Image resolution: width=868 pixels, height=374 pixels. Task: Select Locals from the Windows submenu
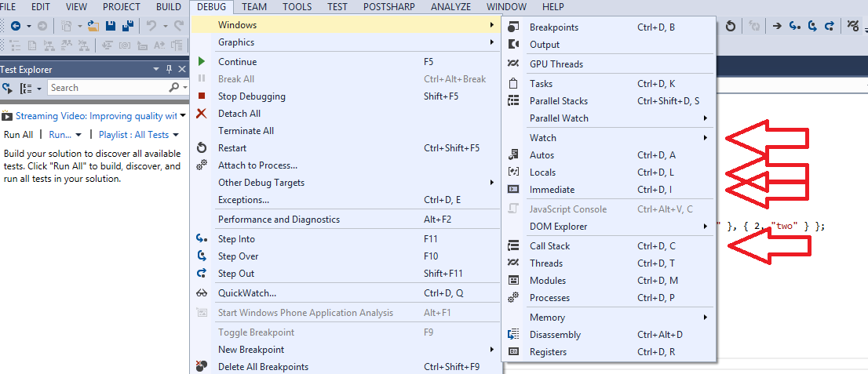click(x=542, y=172)
